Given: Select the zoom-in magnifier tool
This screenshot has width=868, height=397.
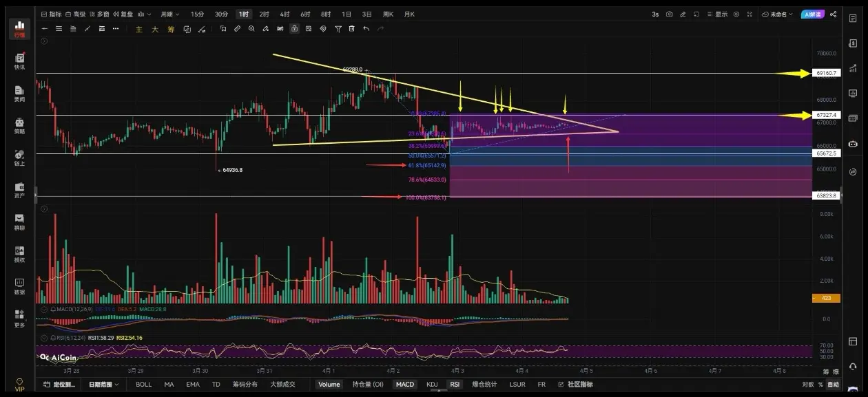Looking at the screenshot, I should click(x=251, y=28).
